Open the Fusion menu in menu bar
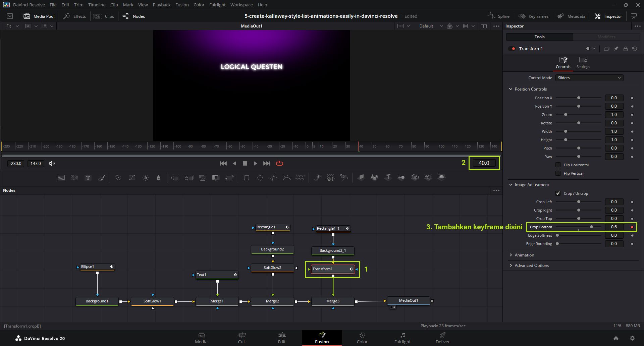Viewport: 644px width, 346px height. click(x=182, y=5)
